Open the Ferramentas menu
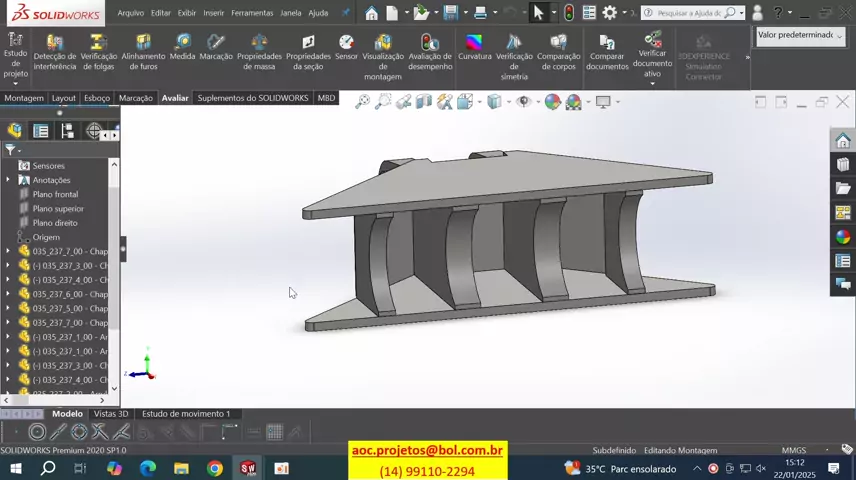 click(251, 13)
